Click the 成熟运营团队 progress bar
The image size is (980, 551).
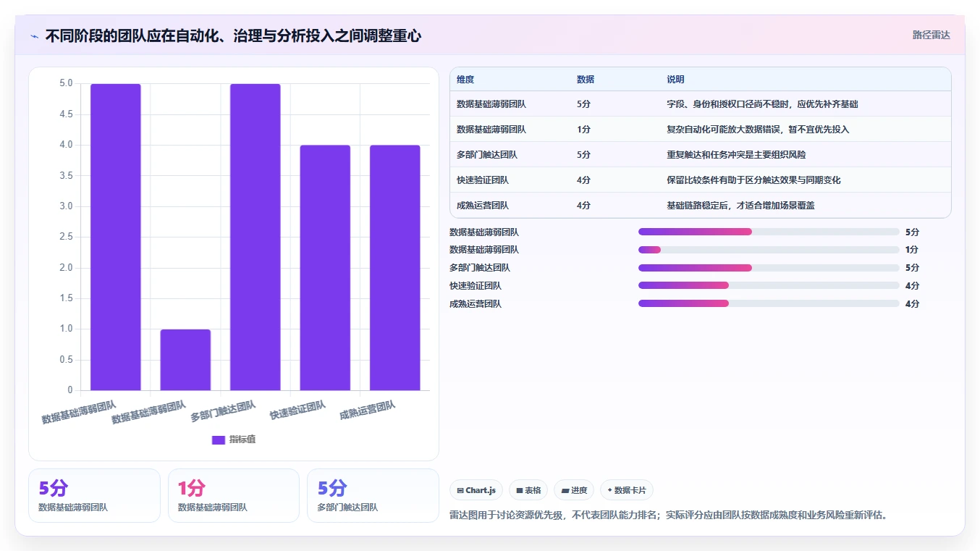point(769,304)
